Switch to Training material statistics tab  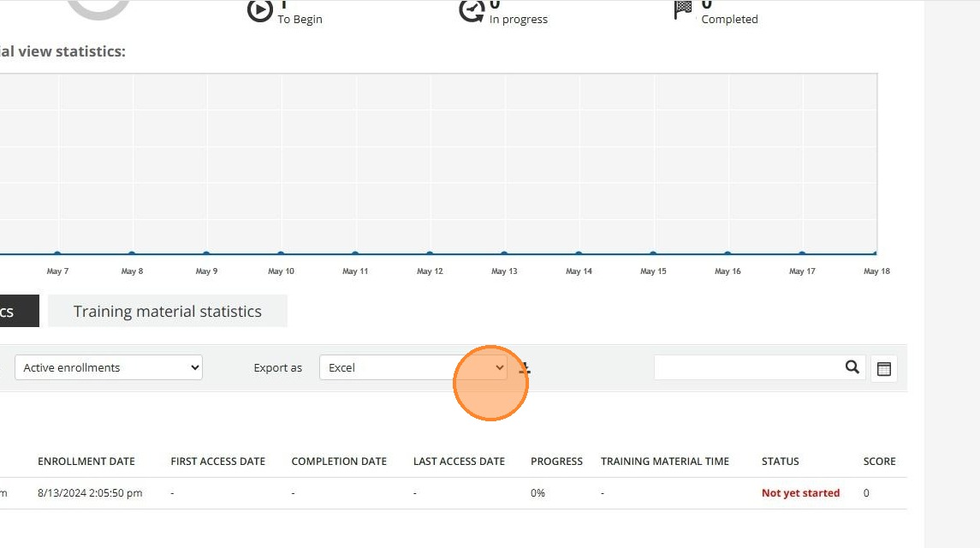click(168, 311)
